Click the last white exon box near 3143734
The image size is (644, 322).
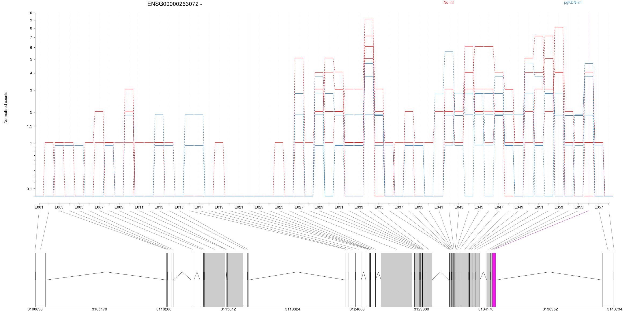608,280
